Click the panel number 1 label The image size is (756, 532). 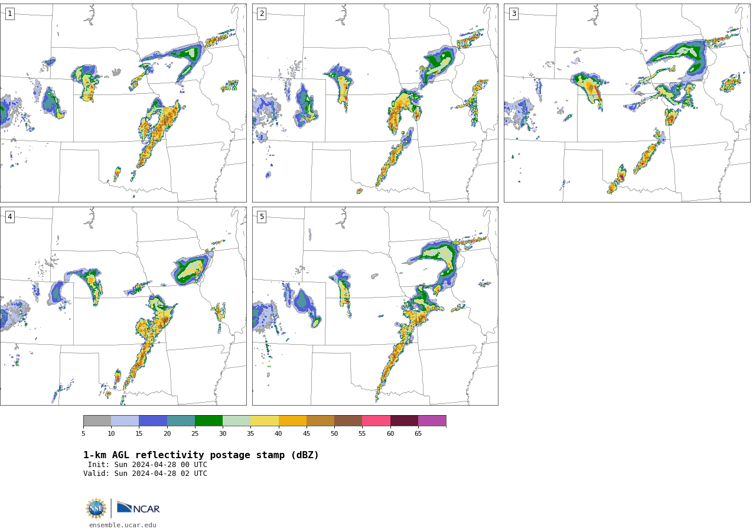[x=9, y=14]
